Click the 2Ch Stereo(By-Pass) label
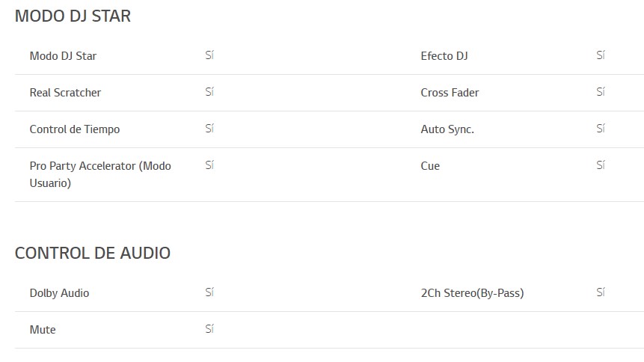 [x=472, y=293]
